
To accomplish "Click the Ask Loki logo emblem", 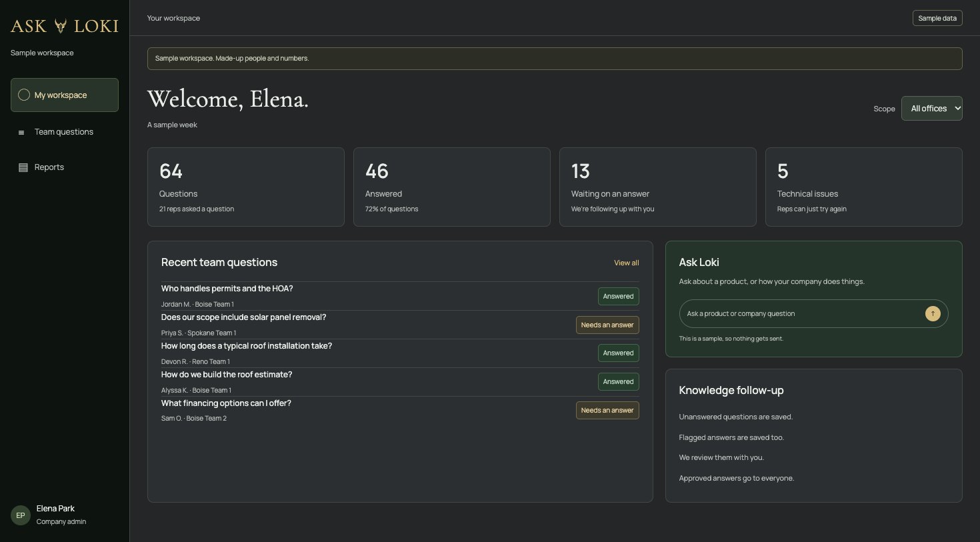I will point(61,26).
